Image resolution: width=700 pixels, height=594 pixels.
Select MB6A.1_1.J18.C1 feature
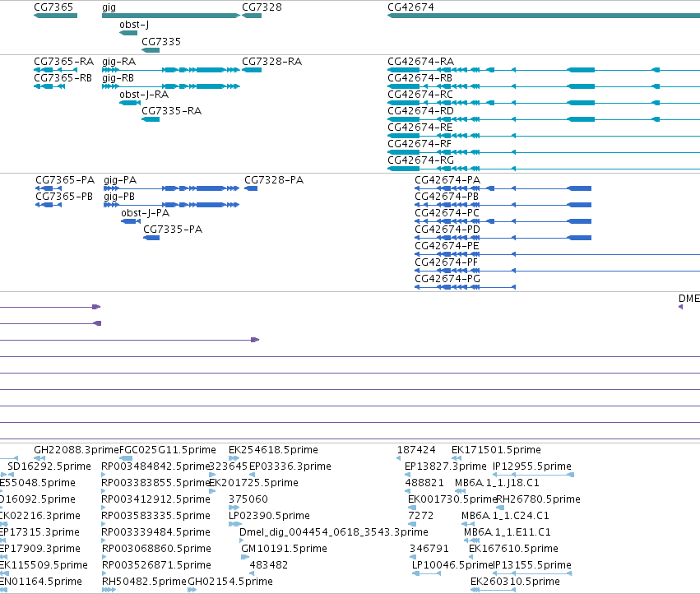(x=460, y=491)
